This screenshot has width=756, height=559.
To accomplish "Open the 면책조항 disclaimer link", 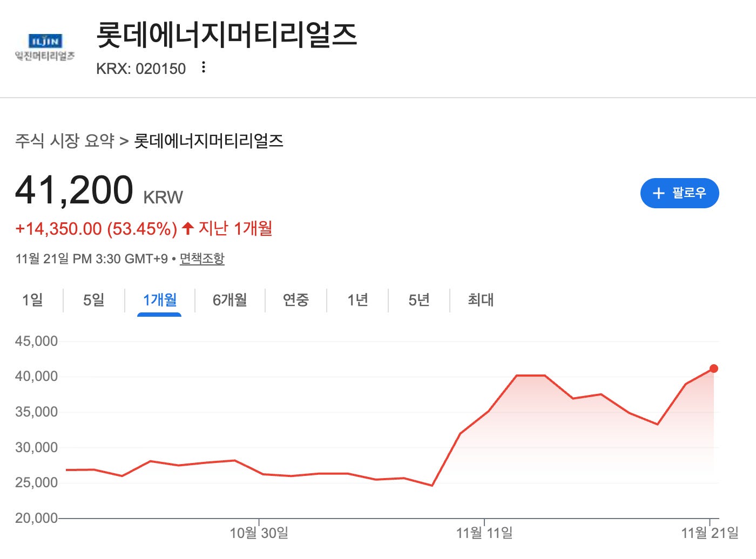I will click(x=202, y=259).
